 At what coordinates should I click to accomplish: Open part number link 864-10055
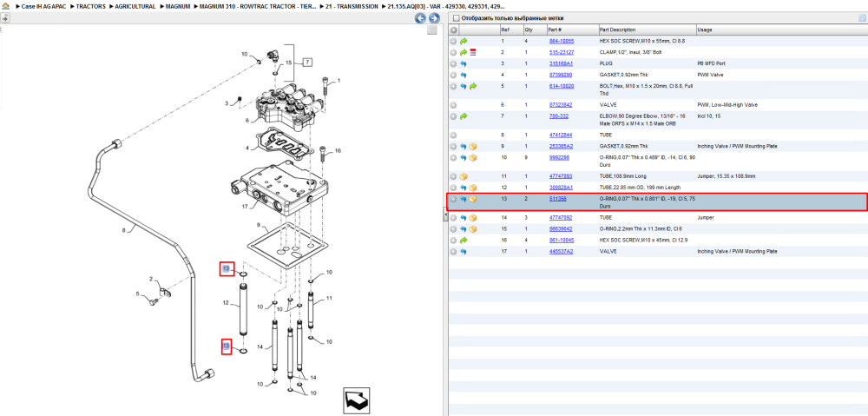562,41
